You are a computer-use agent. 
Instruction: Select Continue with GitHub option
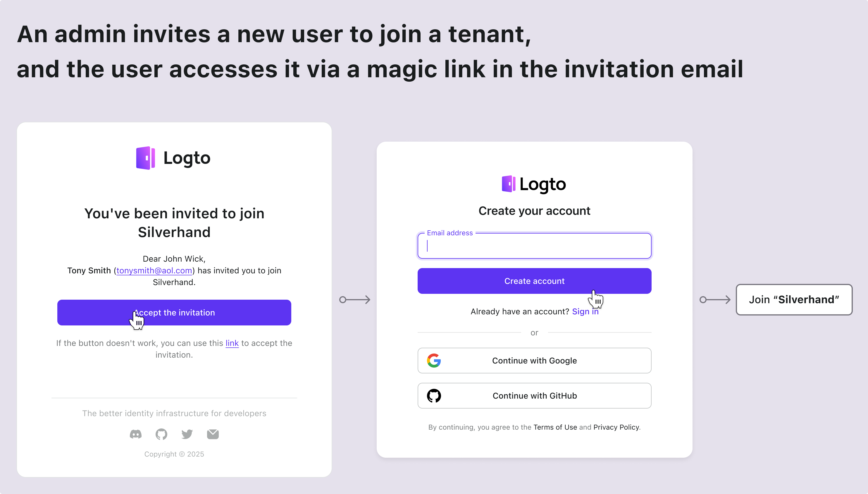pyautogui.click(x=534, y=396)
